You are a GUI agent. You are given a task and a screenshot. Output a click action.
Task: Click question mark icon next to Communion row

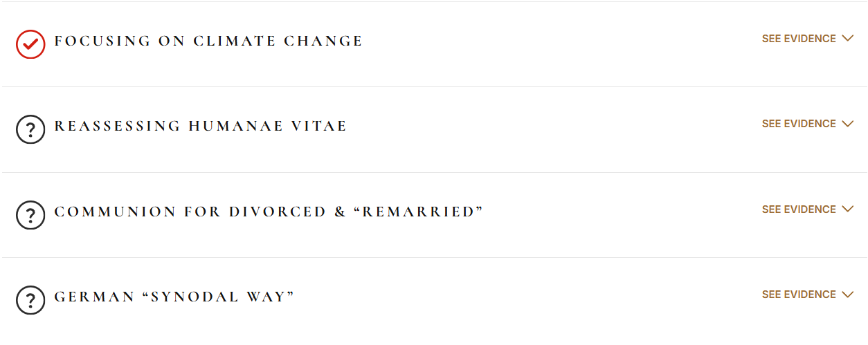(x=30, y=215)
